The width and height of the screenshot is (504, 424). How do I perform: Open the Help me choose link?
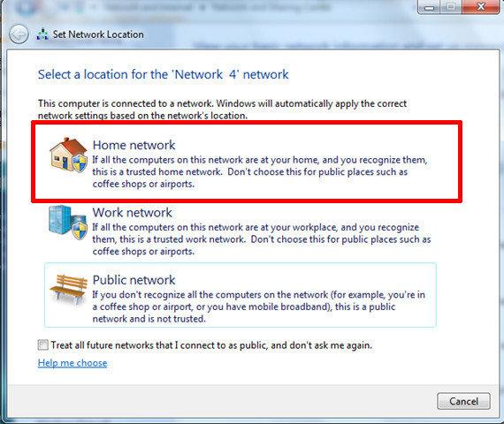pos(73,363)
